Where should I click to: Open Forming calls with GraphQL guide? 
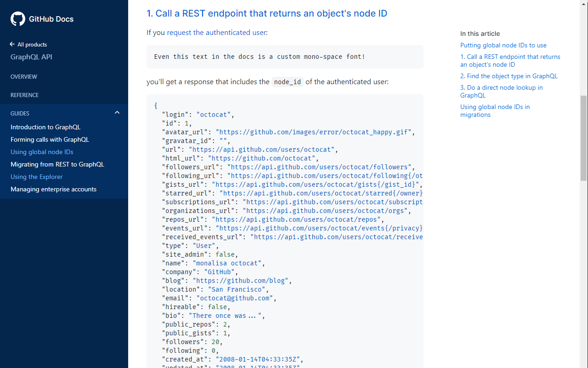50,139
